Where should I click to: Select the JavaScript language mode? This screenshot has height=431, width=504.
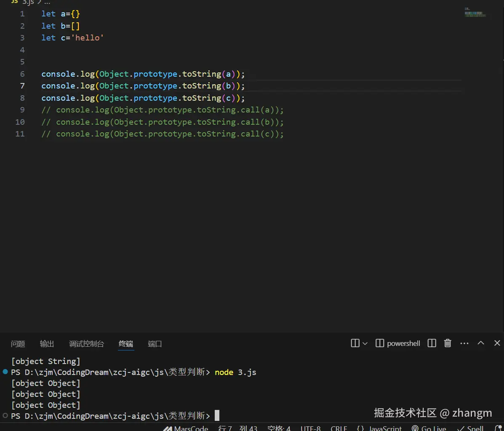[379, 428]
